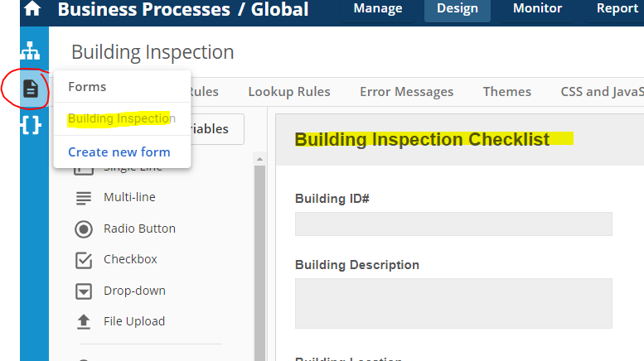This screenshot has height=361, width=644.
Task: Open the curly braces variables icon
Action: point(31,125)
